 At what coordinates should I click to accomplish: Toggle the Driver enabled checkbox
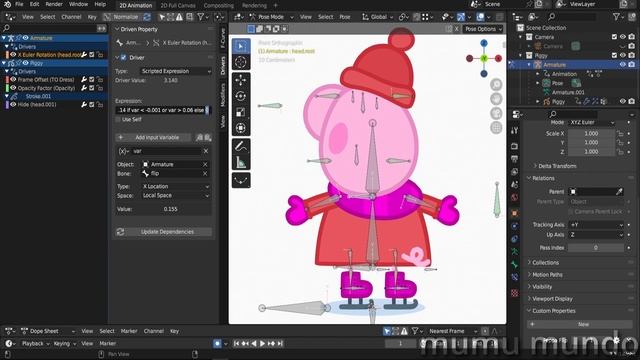124,58
